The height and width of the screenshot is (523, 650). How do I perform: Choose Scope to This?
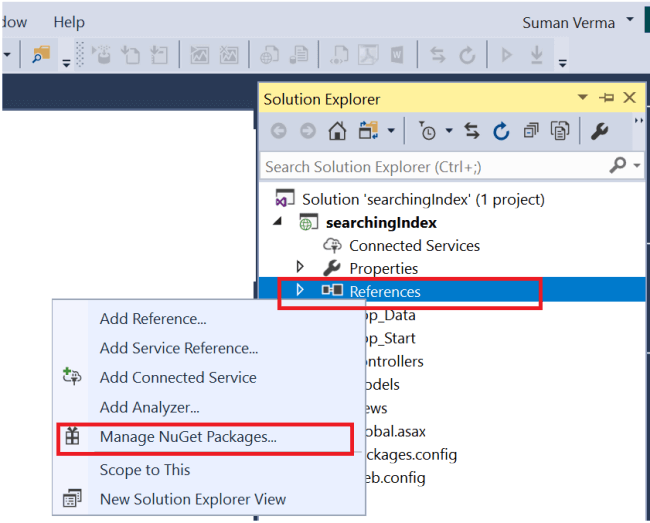tap(145, 470)
